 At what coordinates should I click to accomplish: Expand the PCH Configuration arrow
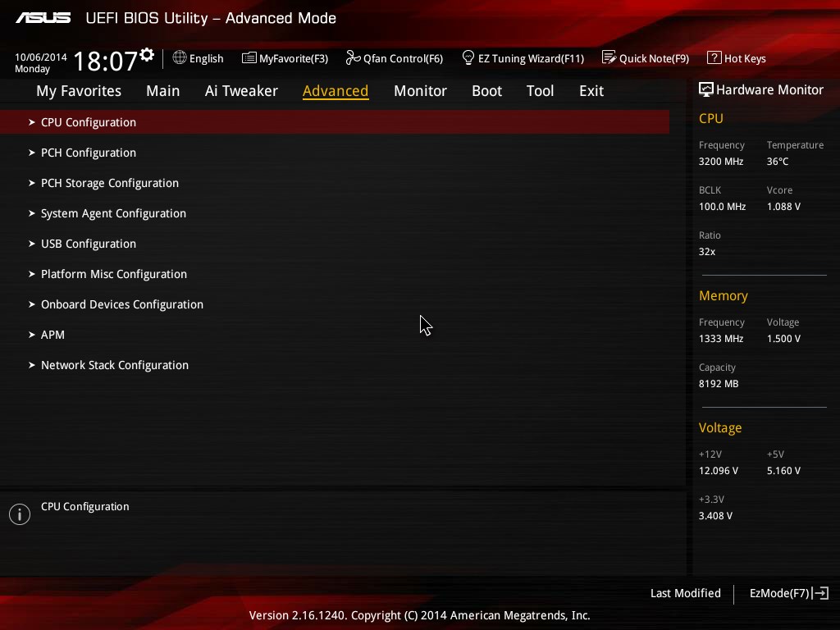(32, 153)
